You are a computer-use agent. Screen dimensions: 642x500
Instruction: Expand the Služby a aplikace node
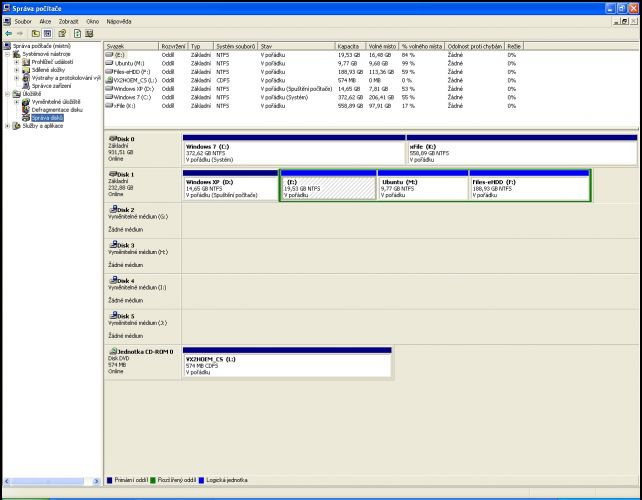tap(7, 126)
